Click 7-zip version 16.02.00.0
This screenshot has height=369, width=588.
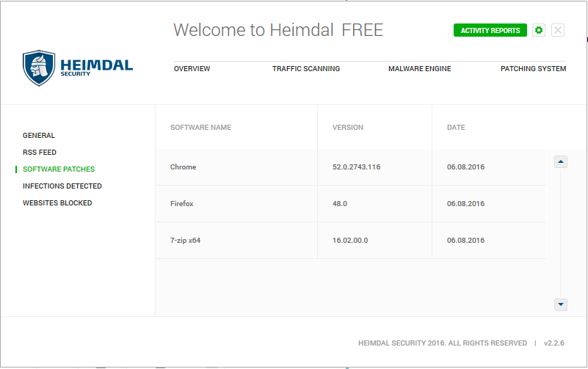click(350, 241)
